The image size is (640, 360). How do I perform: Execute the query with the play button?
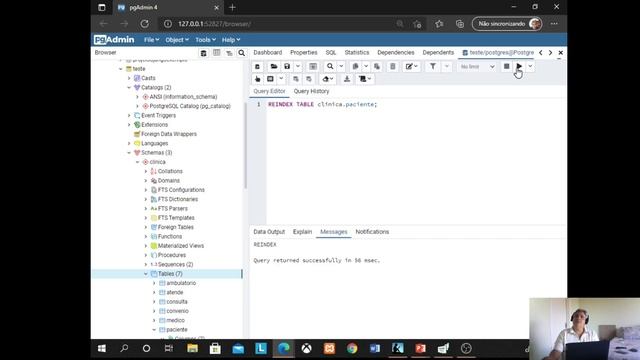tap(519, 67)
